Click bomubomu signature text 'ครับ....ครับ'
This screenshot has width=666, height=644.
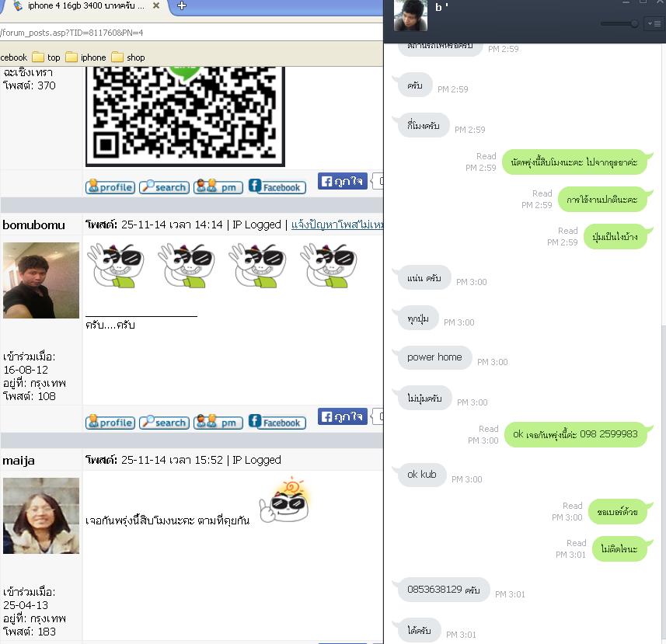point(110,325)
